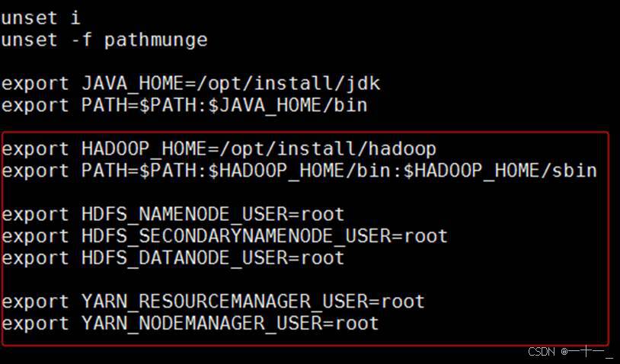
Task: Click the 'unset -f pathmunge' line
Action: 104,40
